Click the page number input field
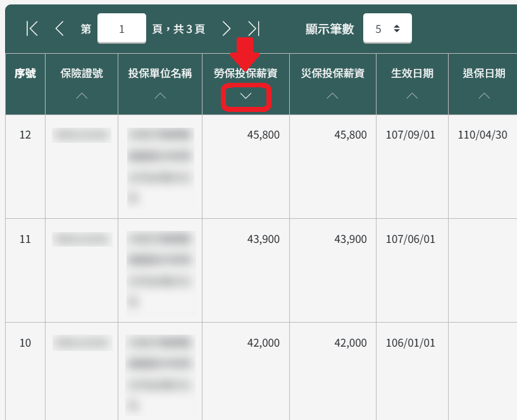 (x=121, y=29)
